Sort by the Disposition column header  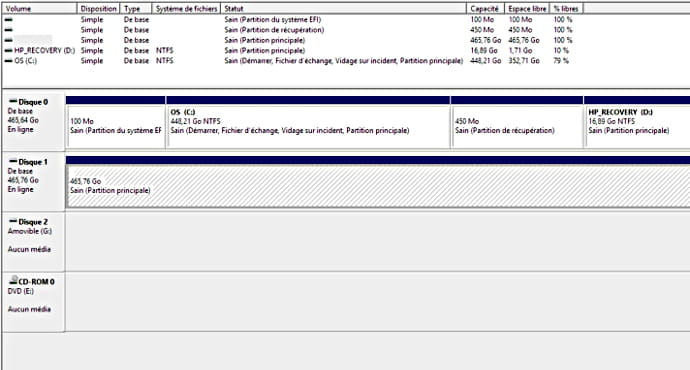98,8
